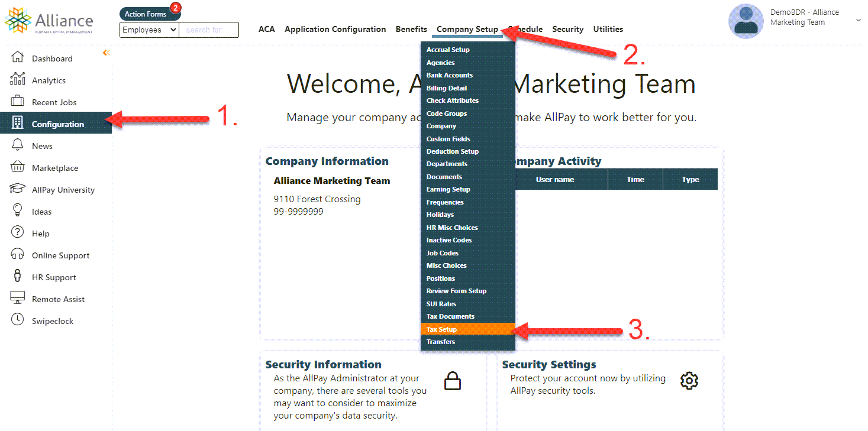Click the 99-9999999 company ID text
Viewport: 868px width, 431px height.
coord(298,211)
